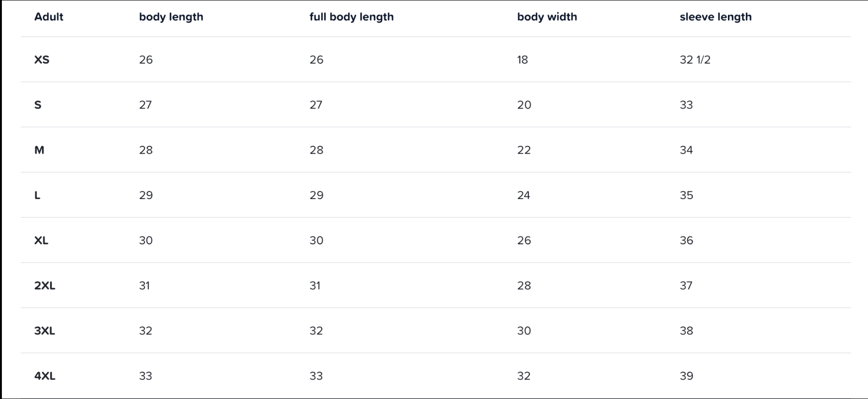Viewport: 868px width, 399px height.
Task: Click the M body width value 22
Action: (x=524, y=150)
